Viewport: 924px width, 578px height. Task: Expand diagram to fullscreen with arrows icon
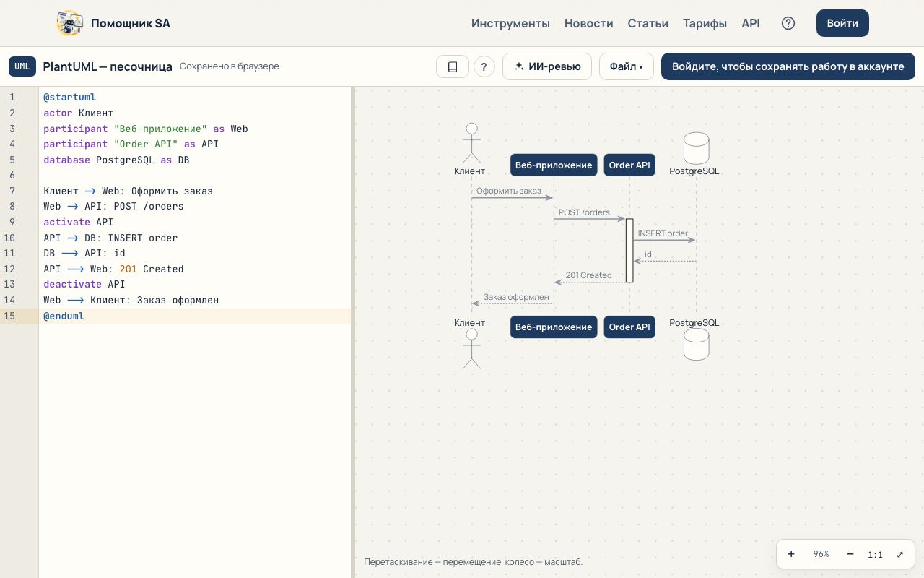coord(900,554)
